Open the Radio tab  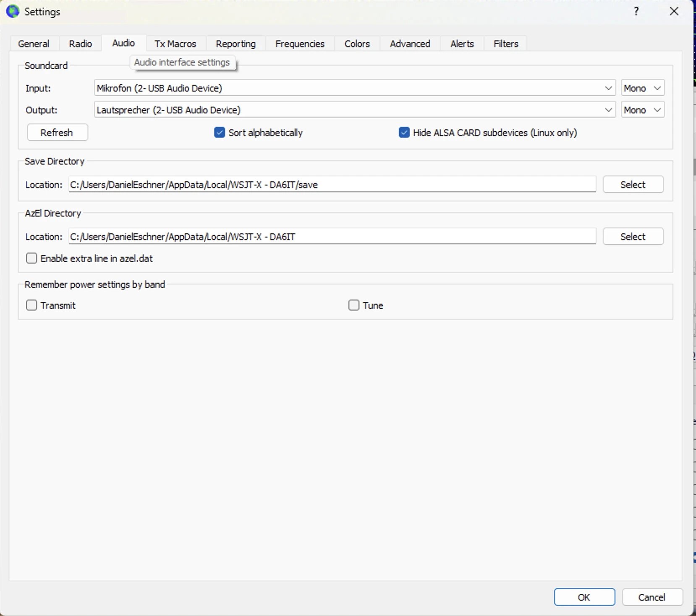coord(80,44)
